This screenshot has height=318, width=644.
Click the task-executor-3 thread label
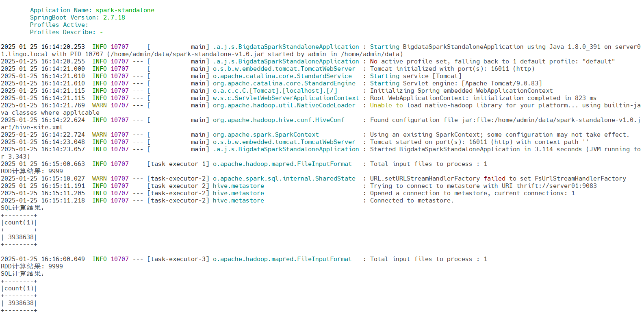[x=178, y=259]
